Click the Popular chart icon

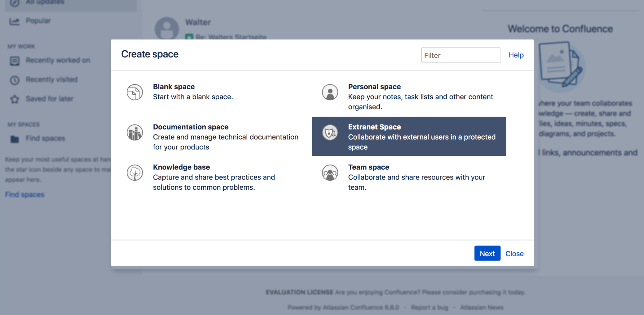pos(14,21)
